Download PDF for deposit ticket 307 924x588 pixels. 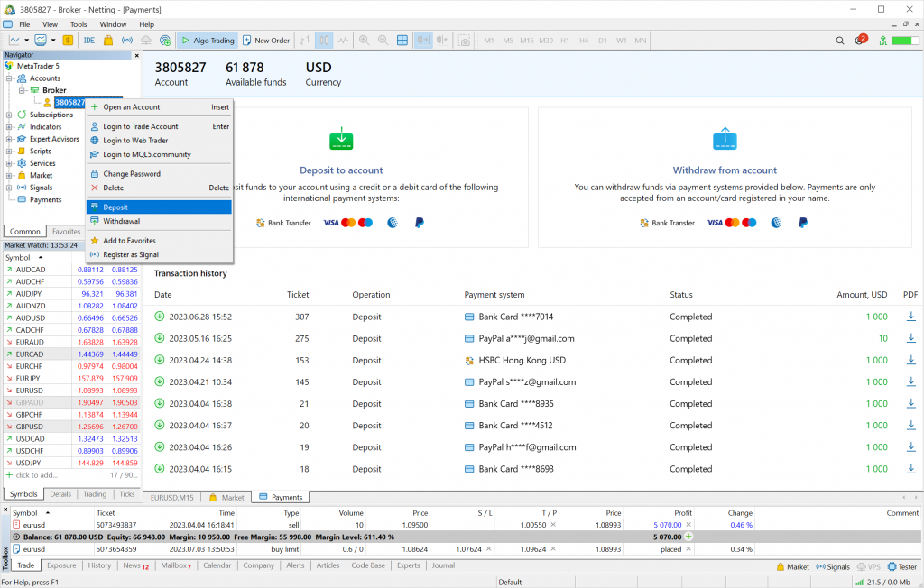[x=910, y=317]
